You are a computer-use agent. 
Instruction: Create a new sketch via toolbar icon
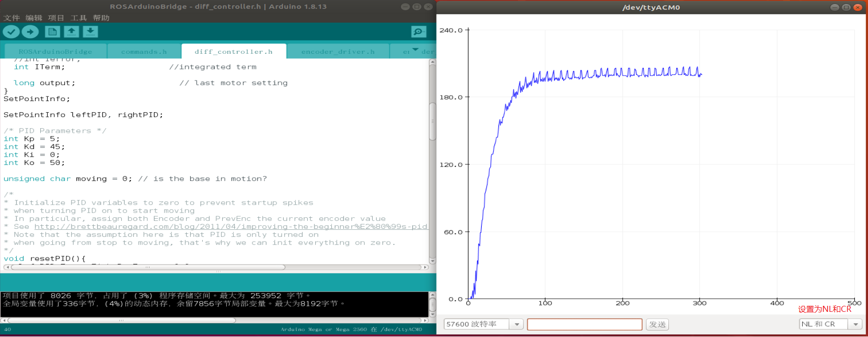coord(52,32)
